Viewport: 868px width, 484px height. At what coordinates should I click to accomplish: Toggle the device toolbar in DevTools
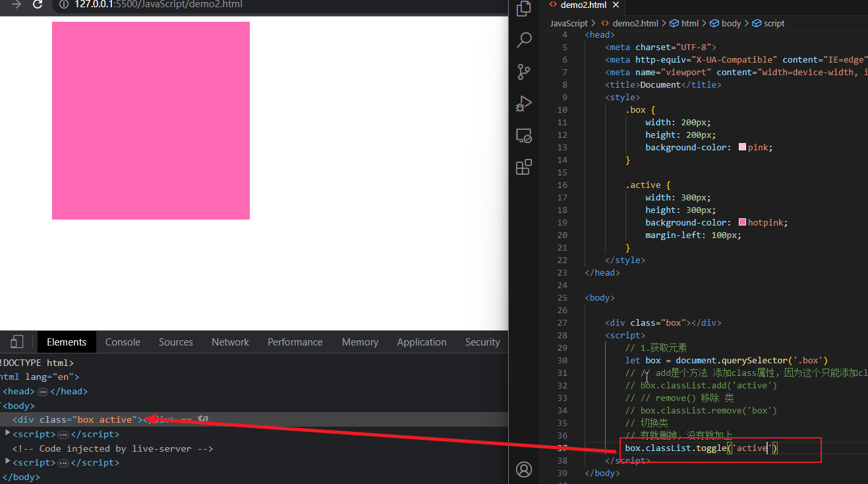click(x=17, y=342)
